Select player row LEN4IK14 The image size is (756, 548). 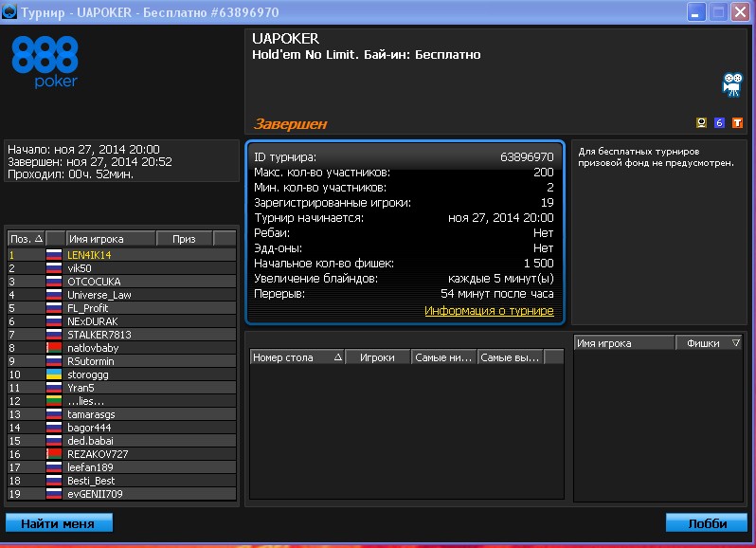click(x=122, y=255)
